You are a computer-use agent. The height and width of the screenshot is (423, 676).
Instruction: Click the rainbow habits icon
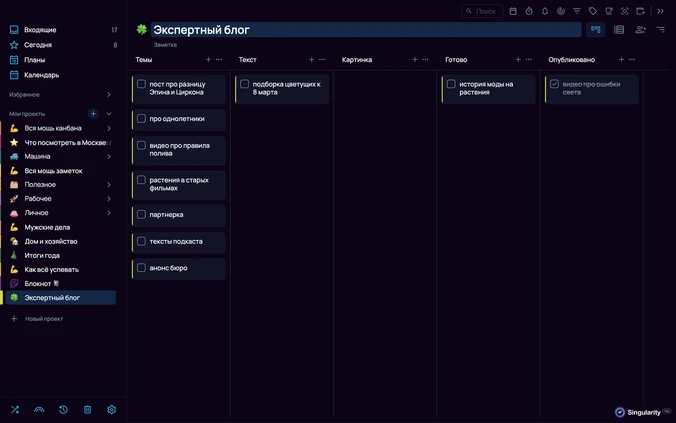click(x=39, y=410)
